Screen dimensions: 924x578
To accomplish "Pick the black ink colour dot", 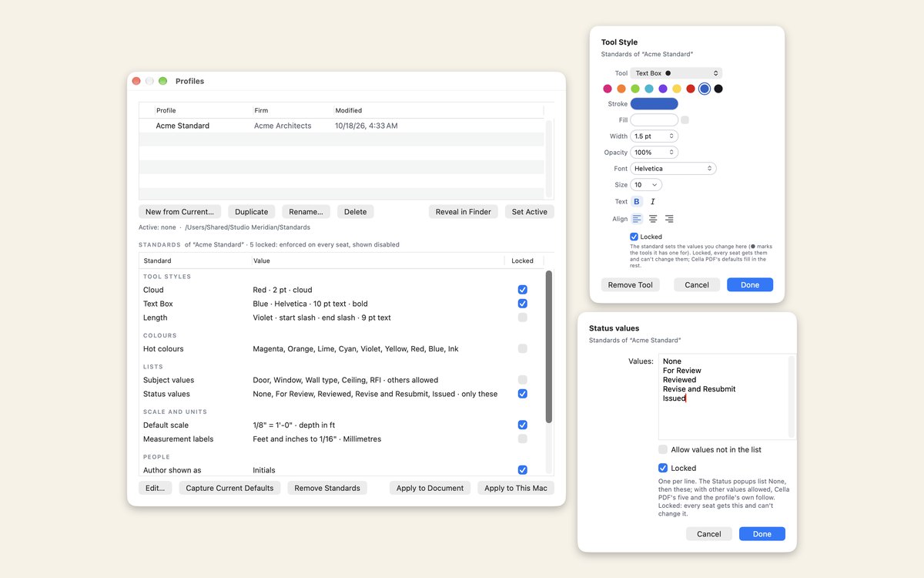I will pyautogui.click(x=718, y=89).
